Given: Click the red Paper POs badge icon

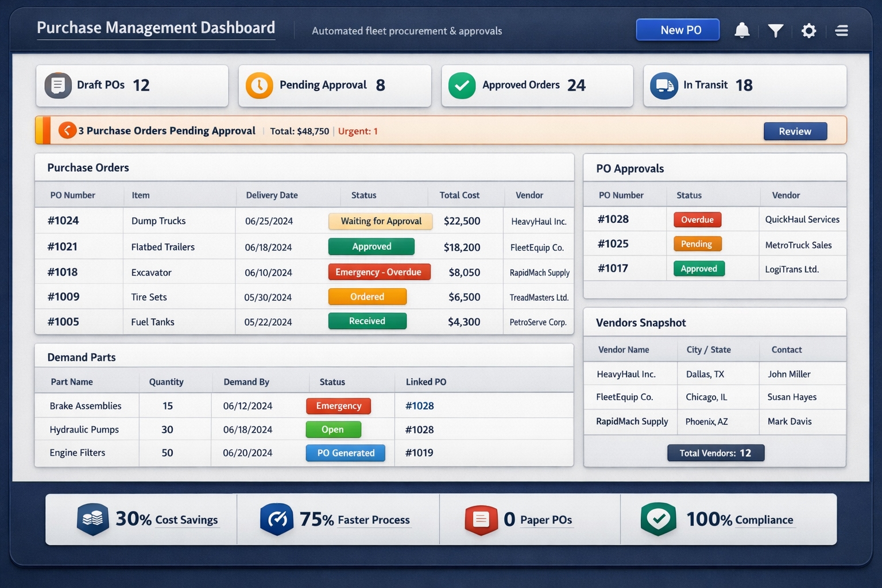Looking at the screenshot, I should point(482,519).
